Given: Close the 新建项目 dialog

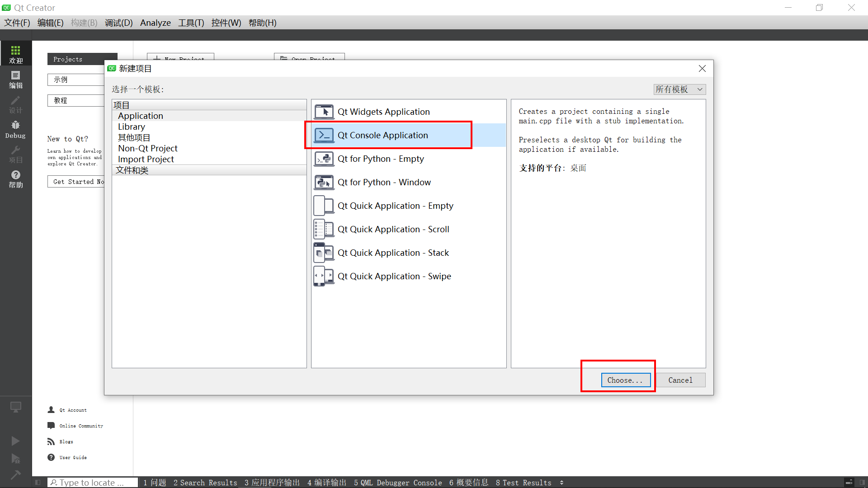Looking at the screenshot, I should pyautogui.click(x=702, y=68).
